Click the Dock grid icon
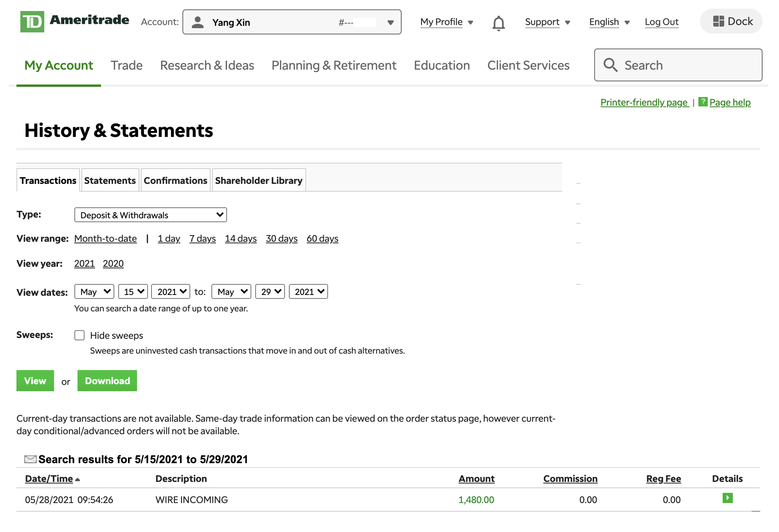 pos(718,21)
